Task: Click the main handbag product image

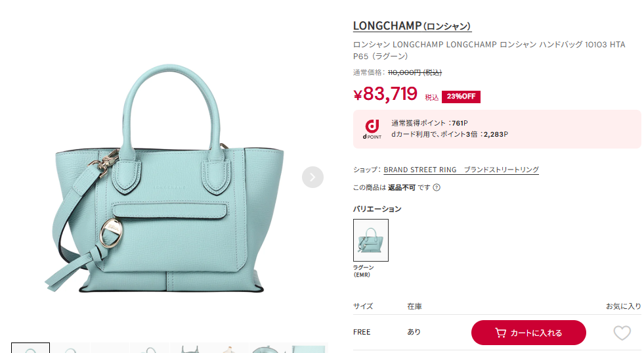Action: click(x=164, y=178)
